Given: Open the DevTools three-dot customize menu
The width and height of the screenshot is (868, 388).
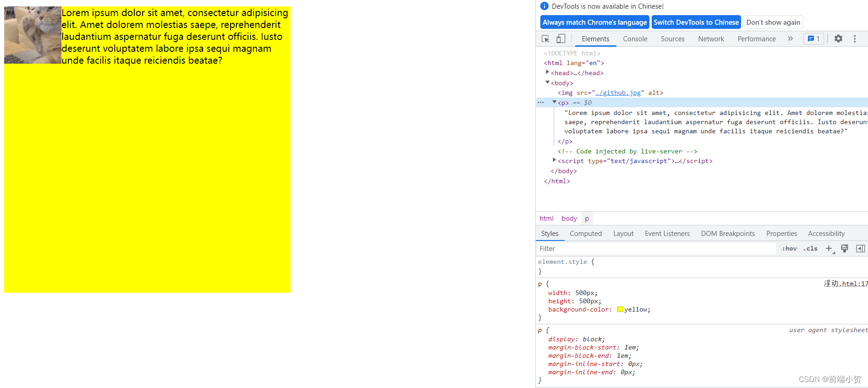Looking at the screenshot, I should pyautogui.click(x=855, y=39).
